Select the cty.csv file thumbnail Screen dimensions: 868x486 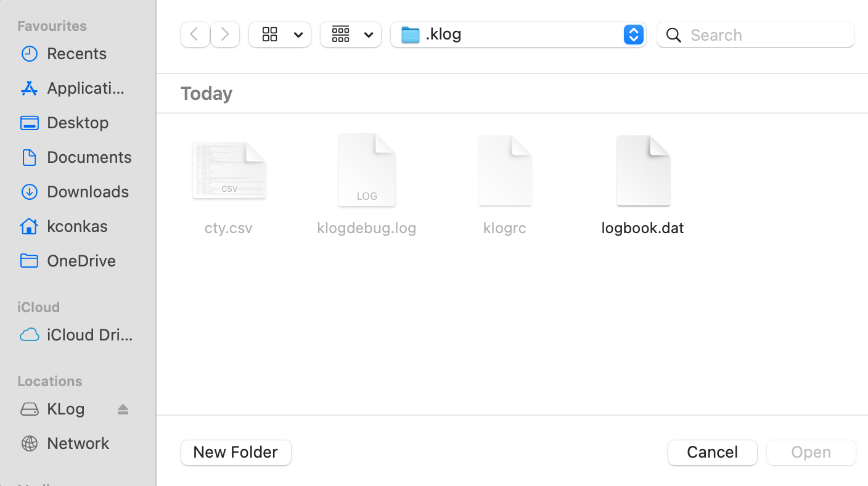pyautogui.click(x=229, y=171)
